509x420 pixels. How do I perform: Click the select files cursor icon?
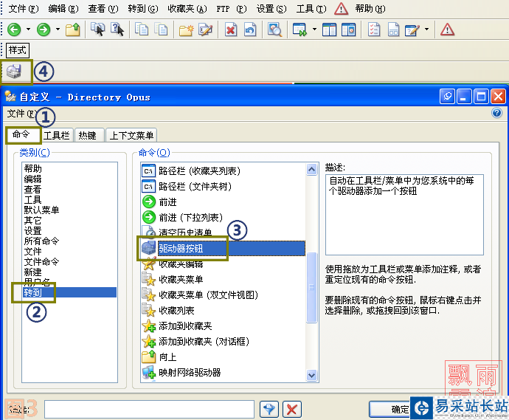coord(97,30)
